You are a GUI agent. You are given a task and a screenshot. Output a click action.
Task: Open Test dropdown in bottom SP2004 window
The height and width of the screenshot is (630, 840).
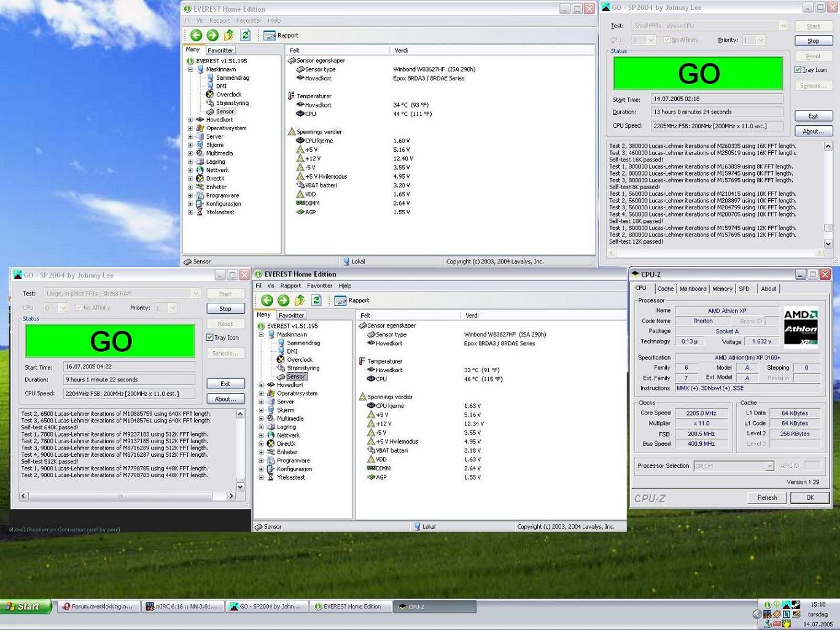click(x=195, y=294)
